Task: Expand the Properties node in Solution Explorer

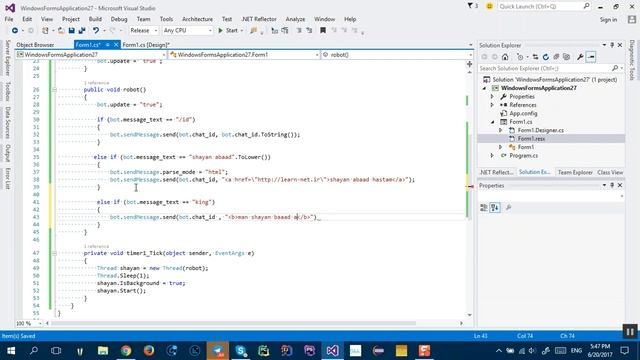Action: tap(492, 97)
